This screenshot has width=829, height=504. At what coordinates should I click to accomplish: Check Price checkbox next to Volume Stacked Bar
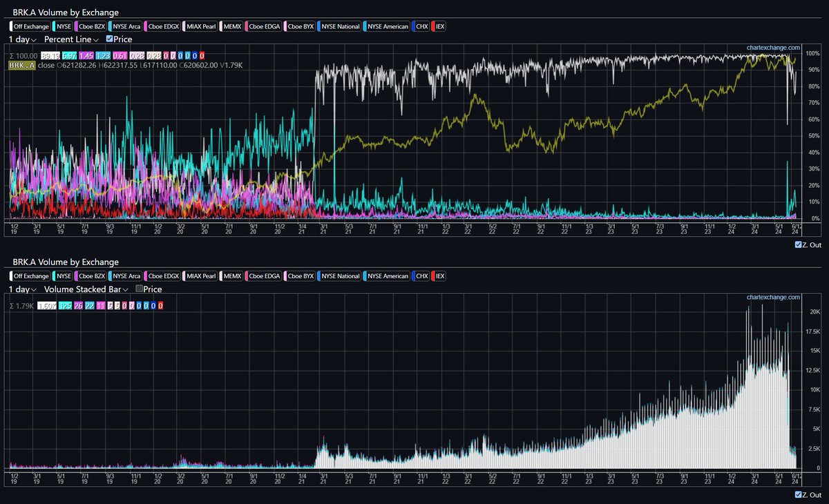[140, 289]
